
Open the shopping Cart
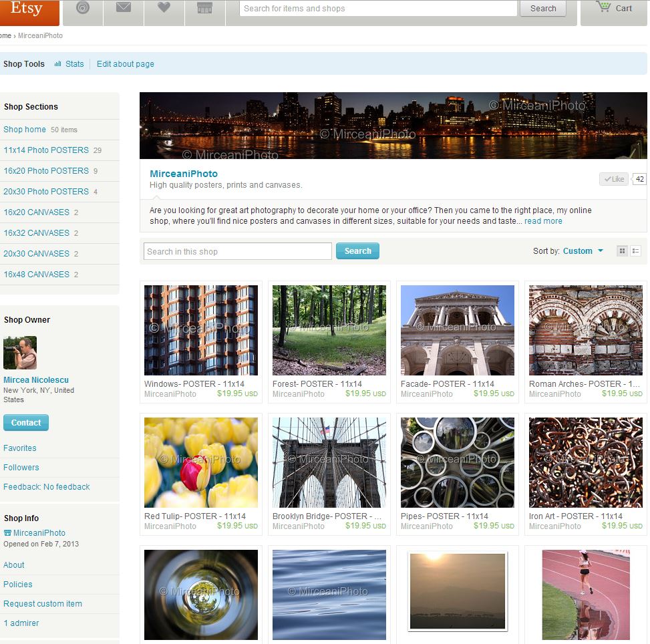pyautogui.click(x=615, y=8)
